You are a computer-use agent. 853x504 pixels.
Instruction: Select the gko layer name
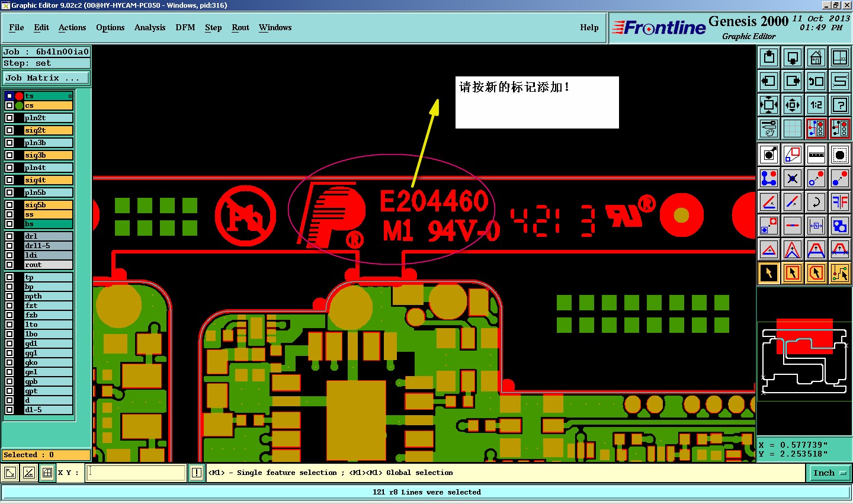click(48, 362)
